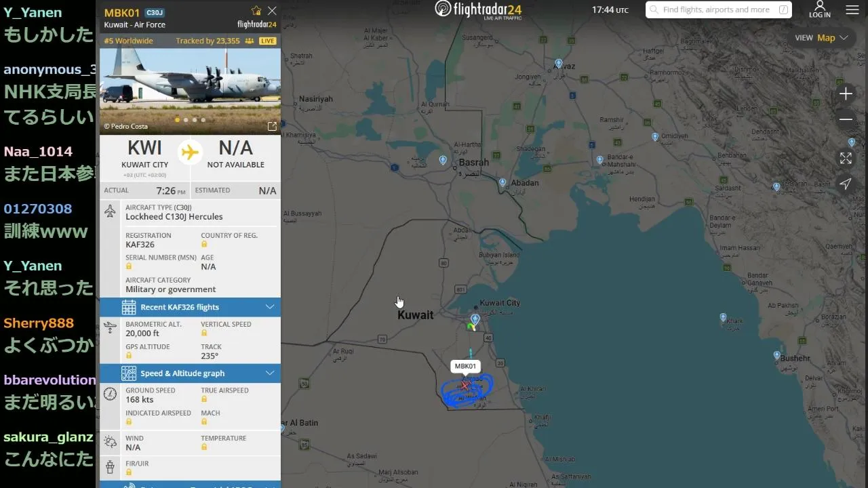Select the green aircraft near Kuwait City
The height and width of the screenshot is (488, 868).
click(x=471, y=327)
